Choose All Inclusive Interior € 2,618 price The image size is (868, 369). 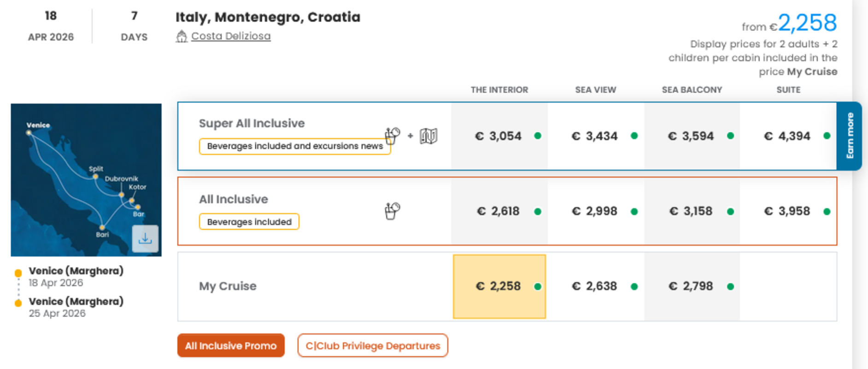click(499, 211)
